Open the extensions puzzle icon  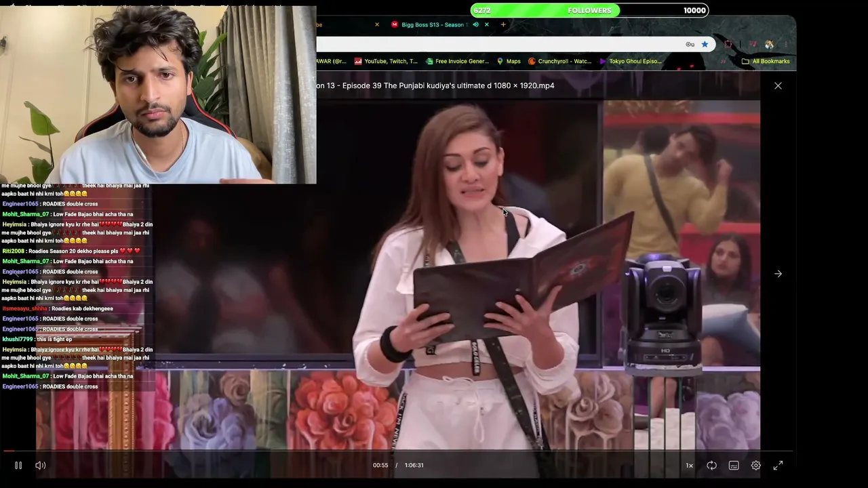[728, 44]
